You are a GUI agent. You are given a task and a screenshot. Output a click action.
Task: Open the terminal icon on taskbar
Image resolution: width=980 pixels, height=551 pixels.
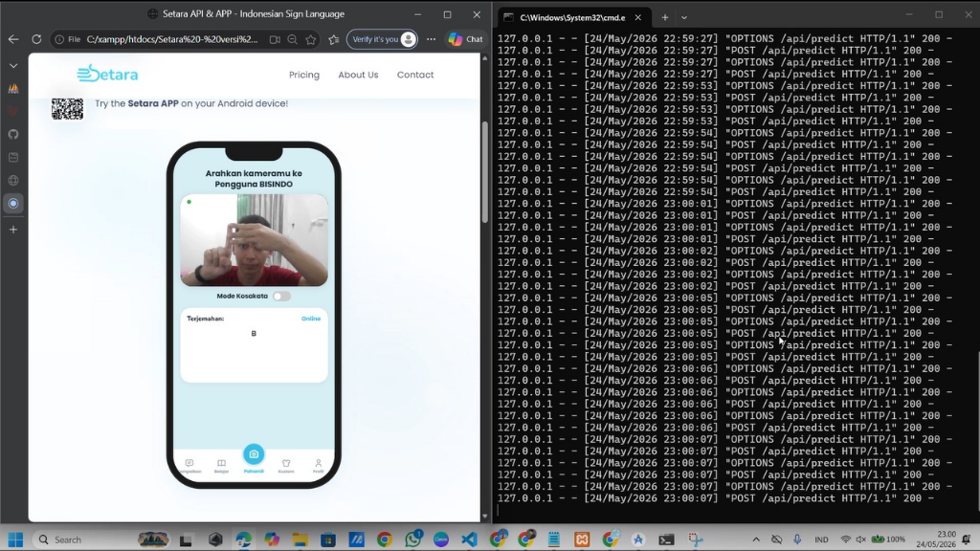pos(666,540)
